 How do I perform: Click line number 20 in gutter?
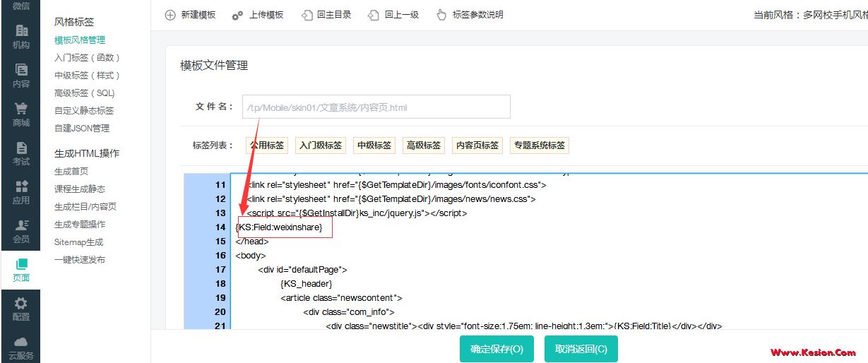coord(220,312)
